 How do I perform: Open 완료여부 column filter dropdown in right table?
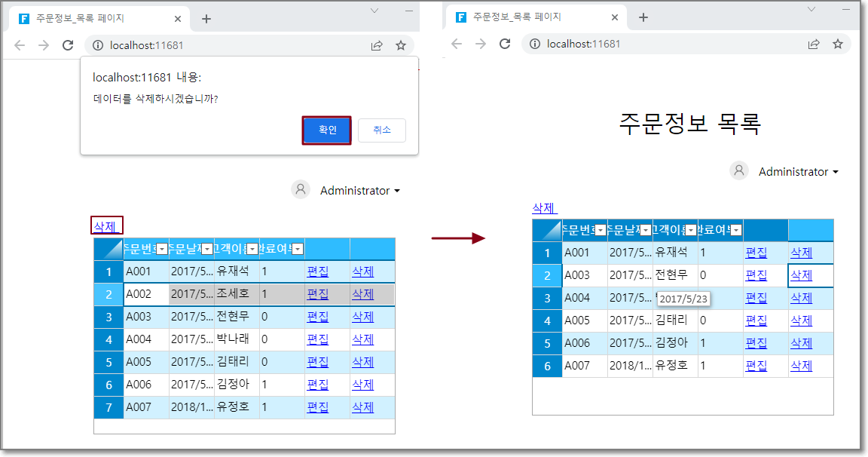click(736, 230)
